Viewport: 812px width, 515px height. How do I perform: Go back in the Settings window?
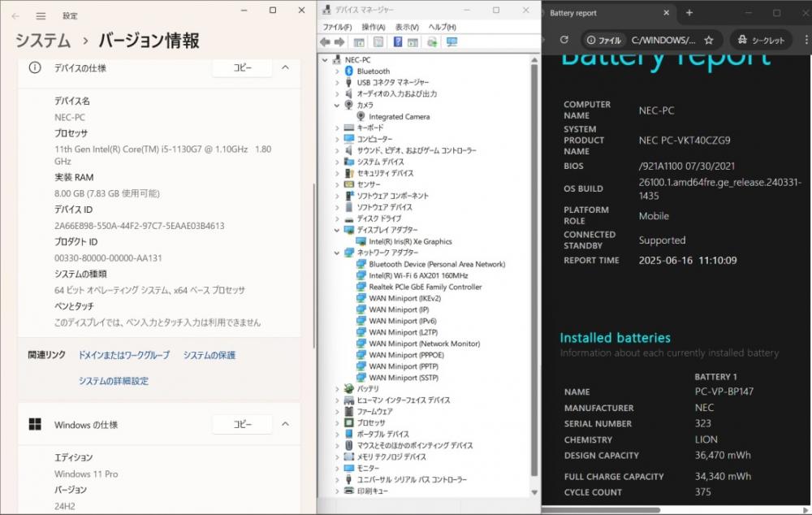coord(15,16)
